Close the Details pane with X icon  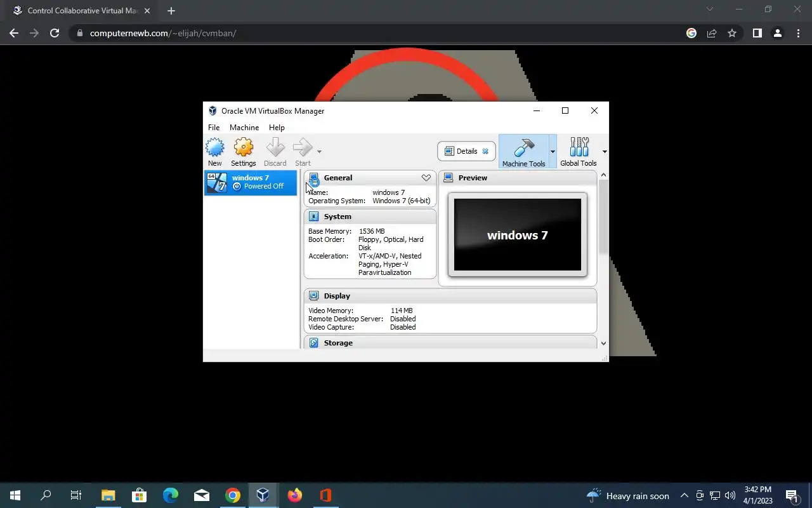(x=485, y=151)
